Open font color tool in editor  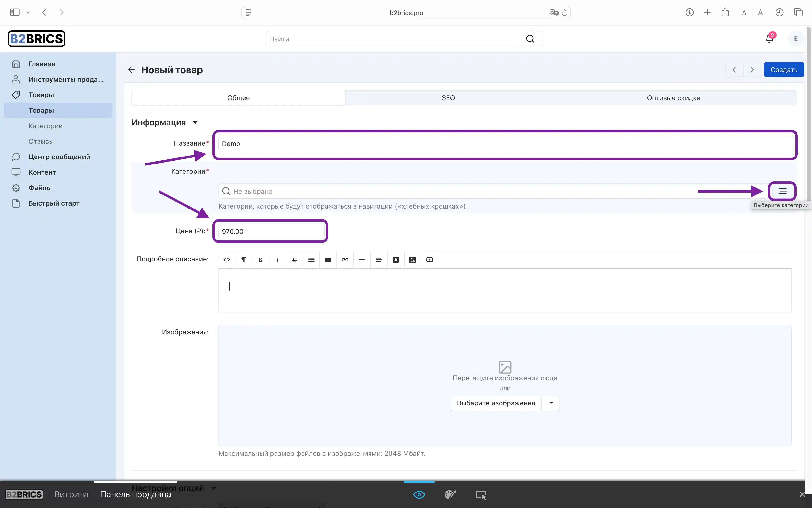point(396,260)
